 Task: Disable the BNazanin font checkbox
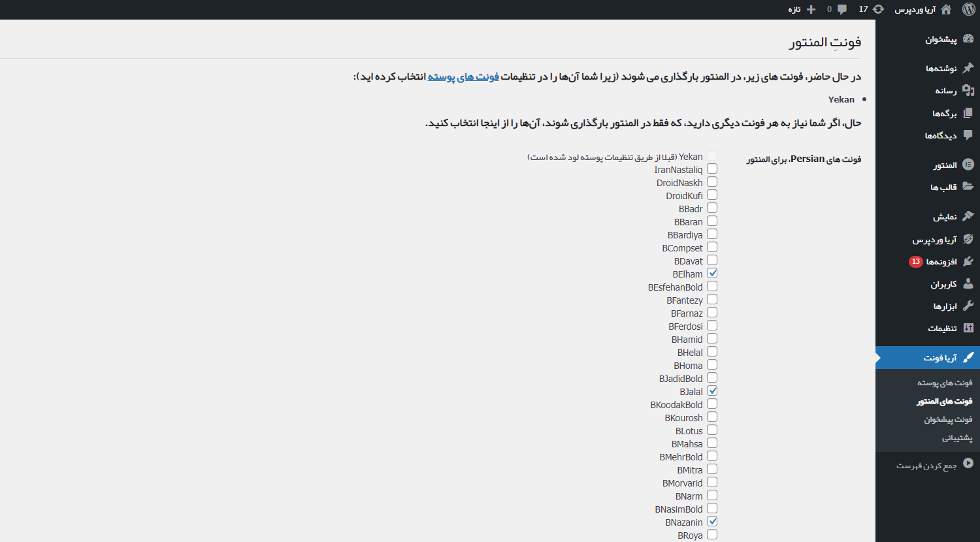(712, 522)
